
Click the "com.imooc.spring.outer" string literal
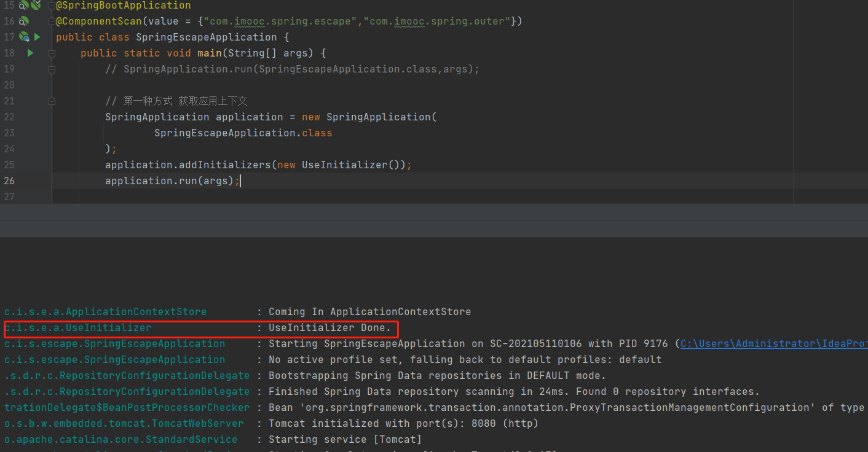(x=437, y=21)
